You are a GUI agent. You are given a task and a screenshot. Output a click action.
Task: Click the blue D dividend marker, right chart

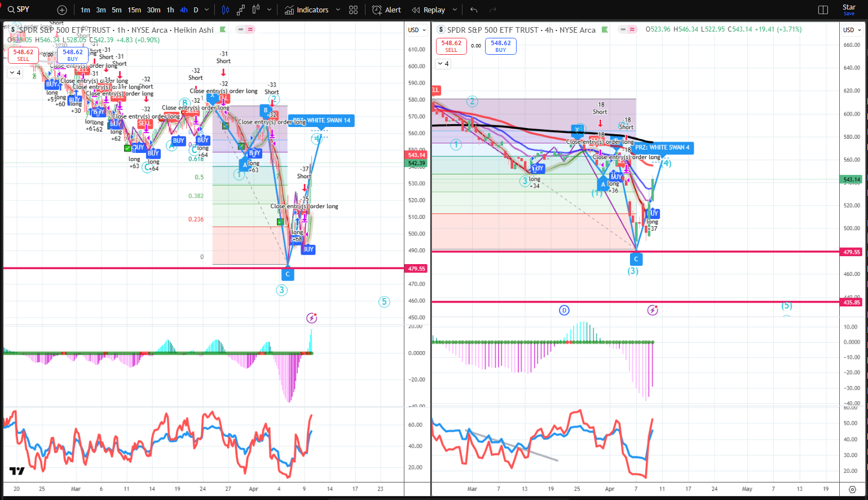click(x=564, y=310)
